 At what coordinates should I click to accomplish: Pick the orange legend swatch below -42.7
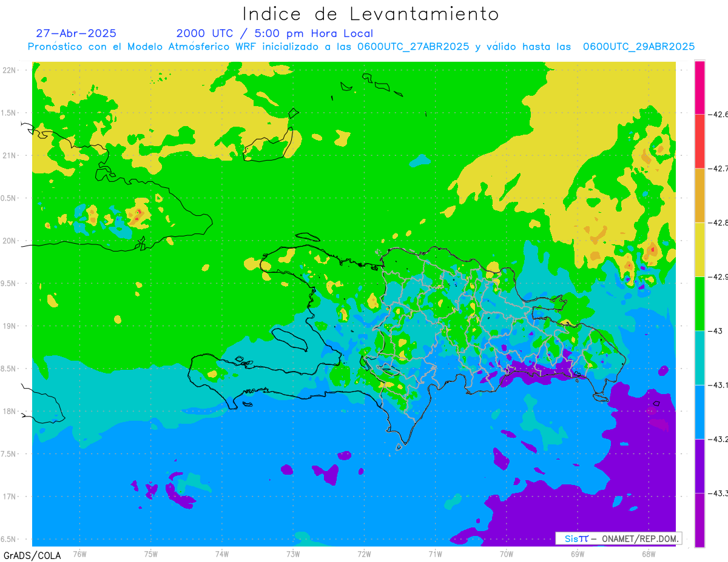click(x=699, y=195)
